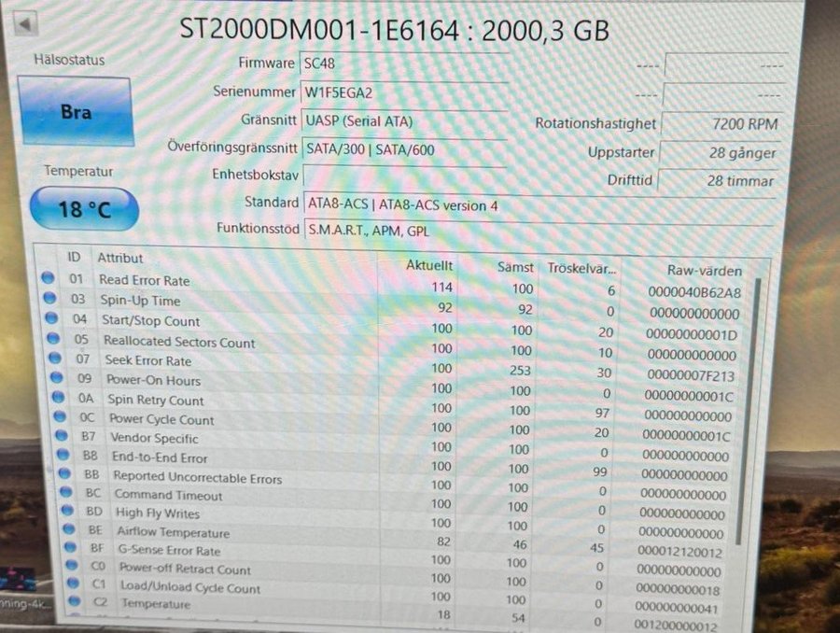
Task: Click the status dot for Temperature attribute
Action: tap(75, 601)
